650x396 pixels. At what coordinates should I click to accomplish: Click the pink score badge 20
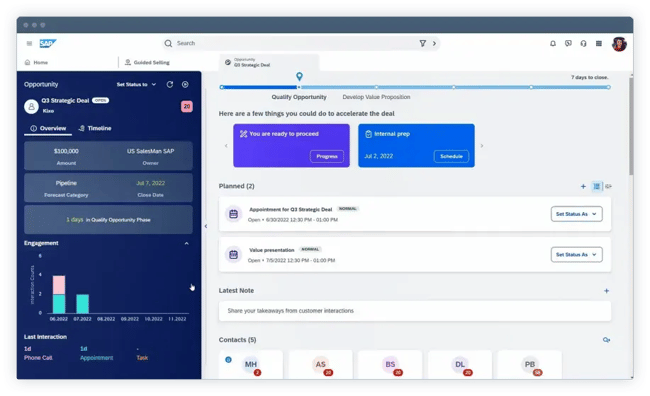pyautogui.click(x=187, y=107)
